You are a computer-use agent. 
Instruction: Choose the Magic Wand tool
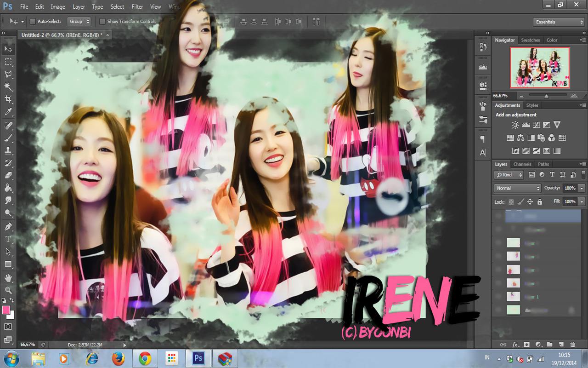pyautogui.click(x=8, y=87)
